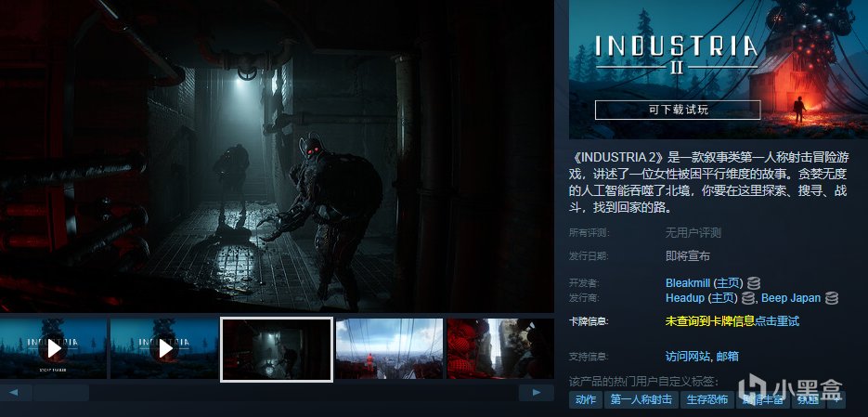The height and width of the screenshot is (417, 868).
Task: Click the 即将宣布 release date text
Action: coord(688,256)
